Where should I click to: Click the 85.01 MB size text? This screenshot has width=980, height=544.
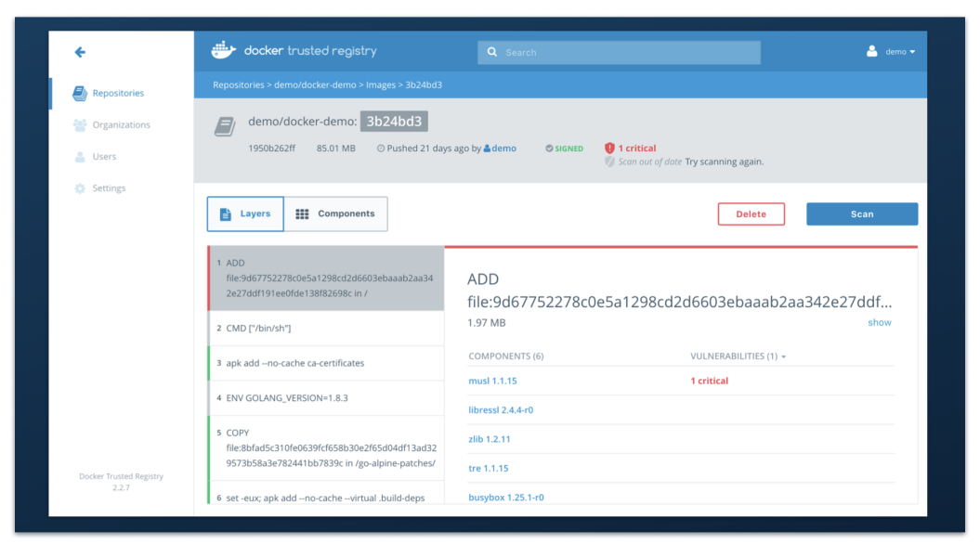[335, 149]
